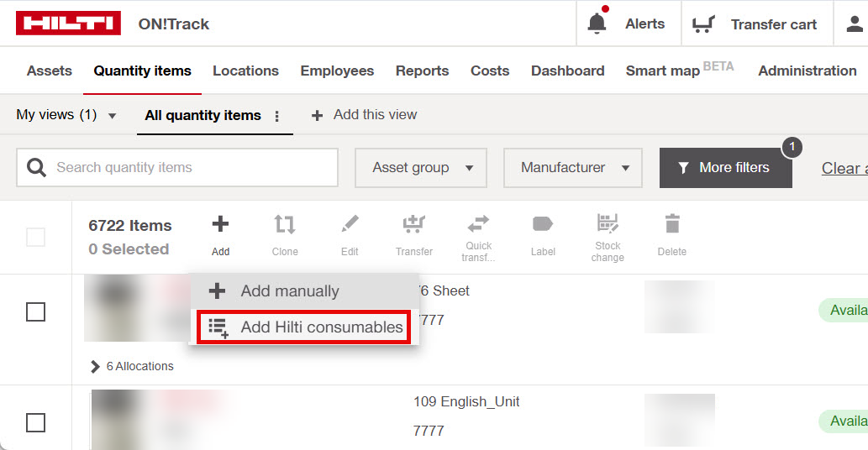
Task: Check the 6 Sheet item row checkbox
Action: coord(35,312)
